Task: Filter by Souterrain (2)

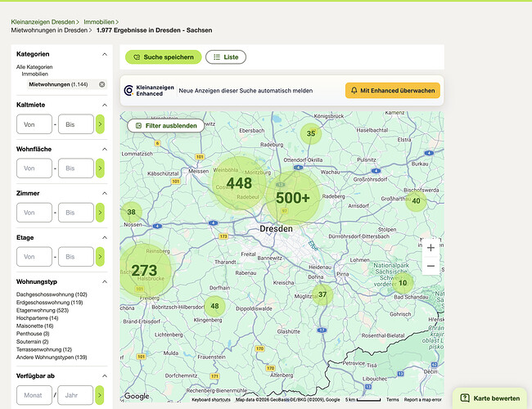Action: [32, 341]
